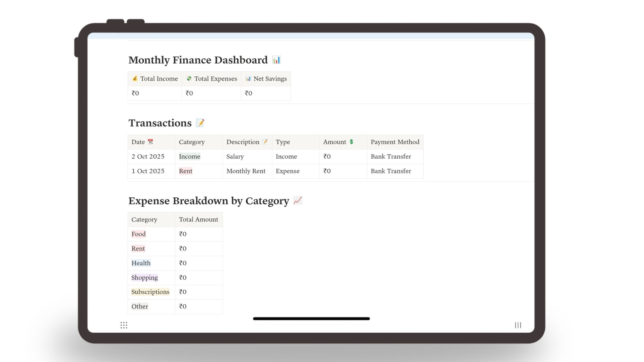Click the ₹0 value under Total Income

pyautogui.click(x=135, y=93)
